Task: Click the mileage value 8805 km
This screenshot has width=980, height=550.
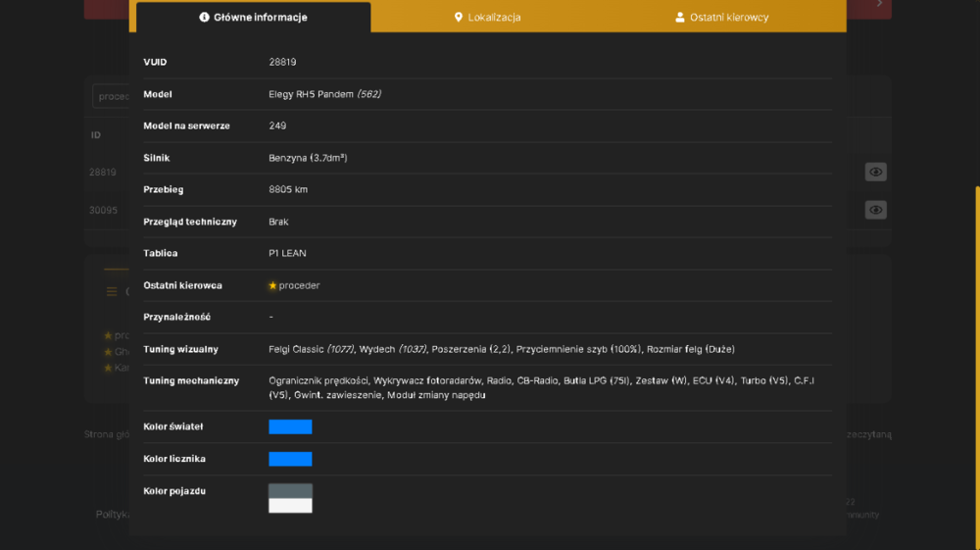Action: tap(288, 189)
